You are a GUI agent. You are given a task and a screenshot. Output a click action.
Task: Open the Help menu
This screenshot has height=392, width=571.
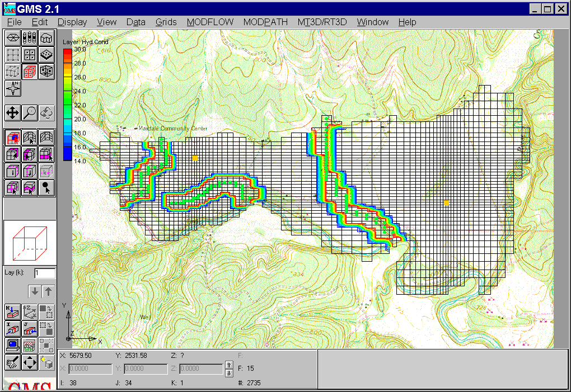point(407,22)
